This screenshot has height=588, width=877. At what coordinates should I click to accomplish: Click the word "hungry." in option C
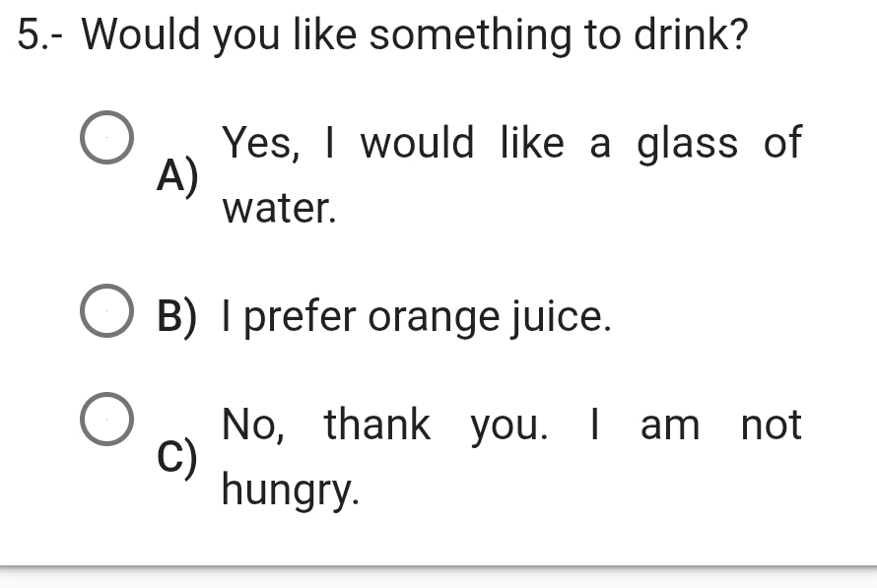click(x=291, y=490)
